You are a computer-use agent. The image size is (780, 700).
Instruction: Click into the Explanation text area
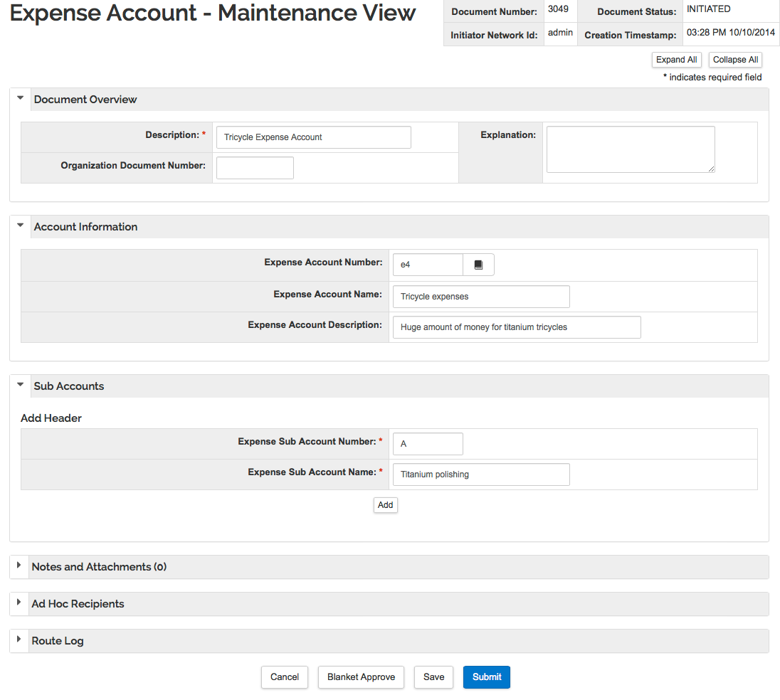pyautogui.click(x=631, y=149)
